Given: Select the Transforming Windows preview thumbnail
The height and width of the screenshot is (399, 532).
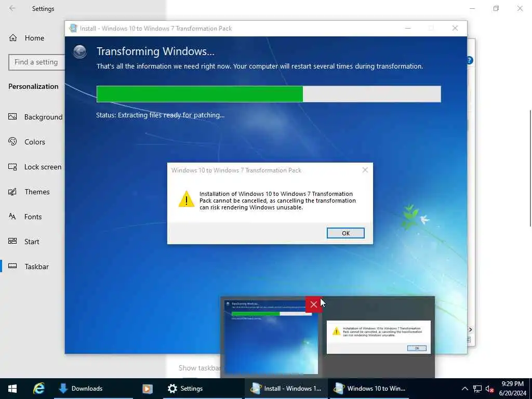Looking at the screenshot, I should [x=271, y=337].
